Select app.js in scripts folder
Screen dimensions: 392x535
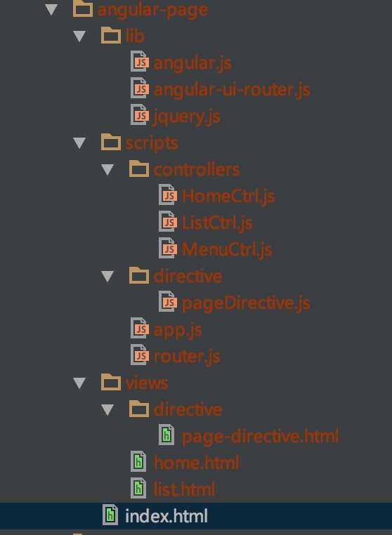pyautogui.click(x=178, y=330)
